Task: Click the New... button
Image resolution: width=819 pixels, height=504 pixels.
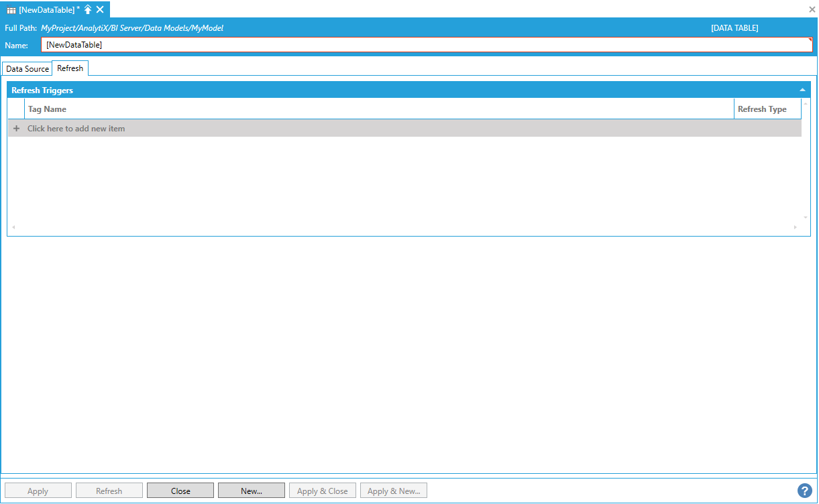Action: (252, 491)
